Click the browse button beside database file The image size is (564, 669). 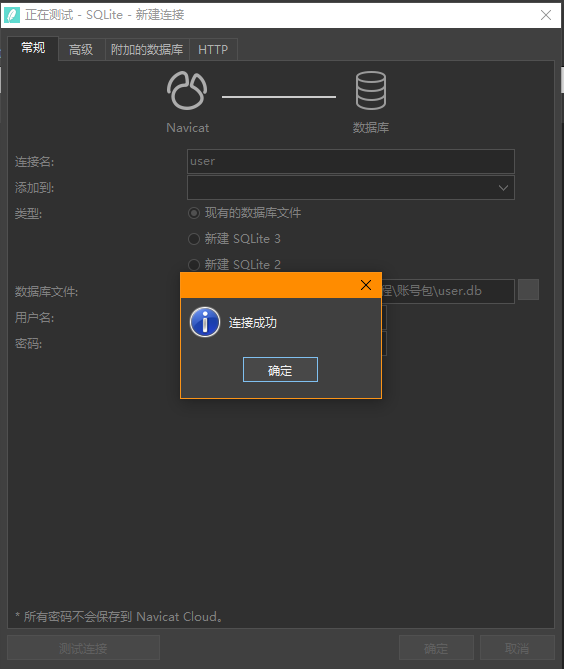point(528,290)
